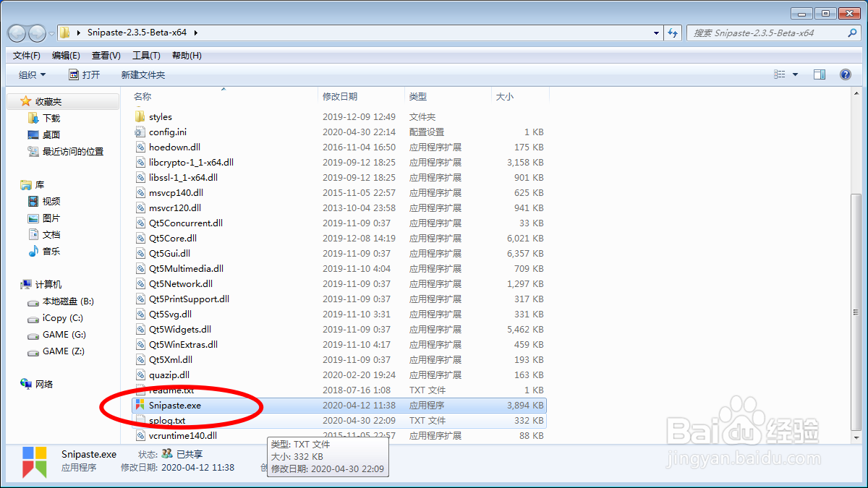Open the help question mark icon
Viewport: 868px width, 488px height.
[x=845, y=74]
